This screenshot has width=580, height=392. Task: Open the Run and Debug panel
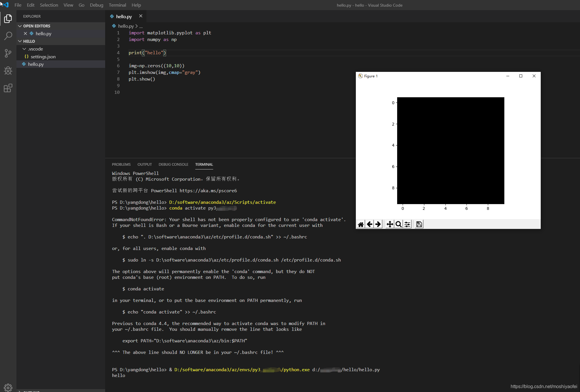pos(8,71)
